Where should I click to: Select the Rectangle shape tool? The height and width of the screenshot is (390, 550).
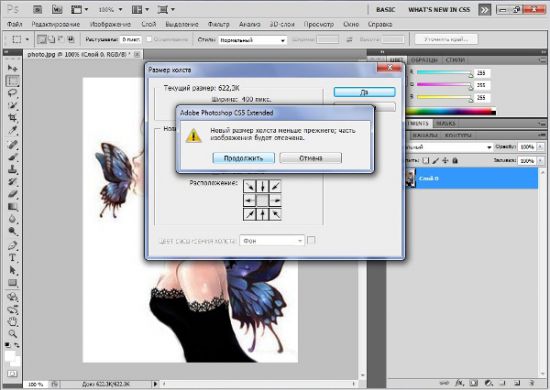click(13, 283)
